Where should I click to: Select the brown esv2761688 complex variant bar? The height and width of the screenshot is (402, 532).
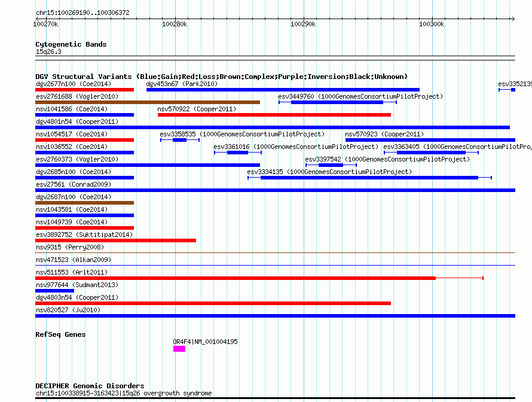tap(148, 102)
